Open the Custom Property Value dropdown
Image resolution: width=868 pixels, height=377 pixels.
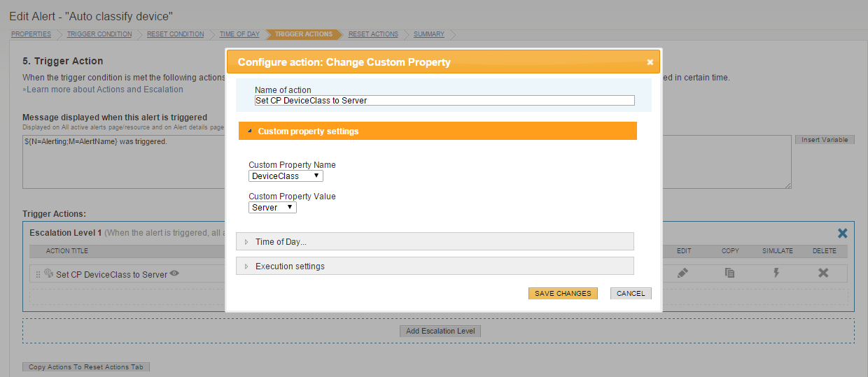click(x=272, y=208)
